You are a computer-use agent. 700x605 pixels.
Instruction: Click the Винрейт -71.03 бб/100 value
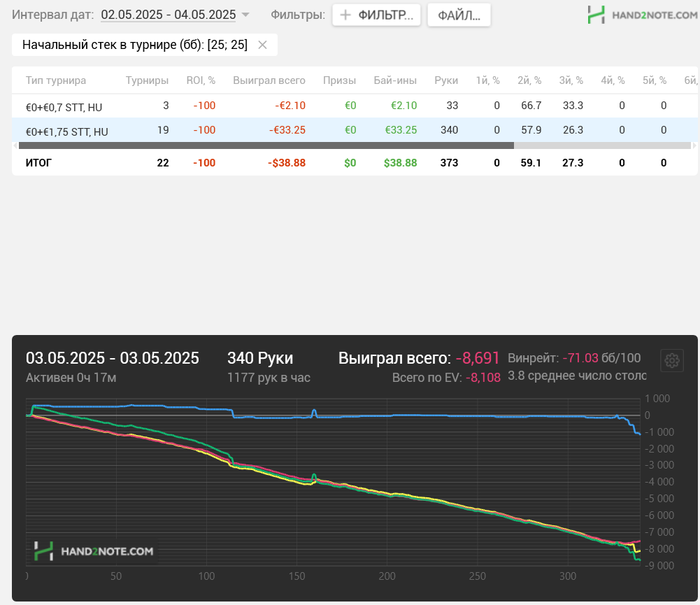click(601, 358)
